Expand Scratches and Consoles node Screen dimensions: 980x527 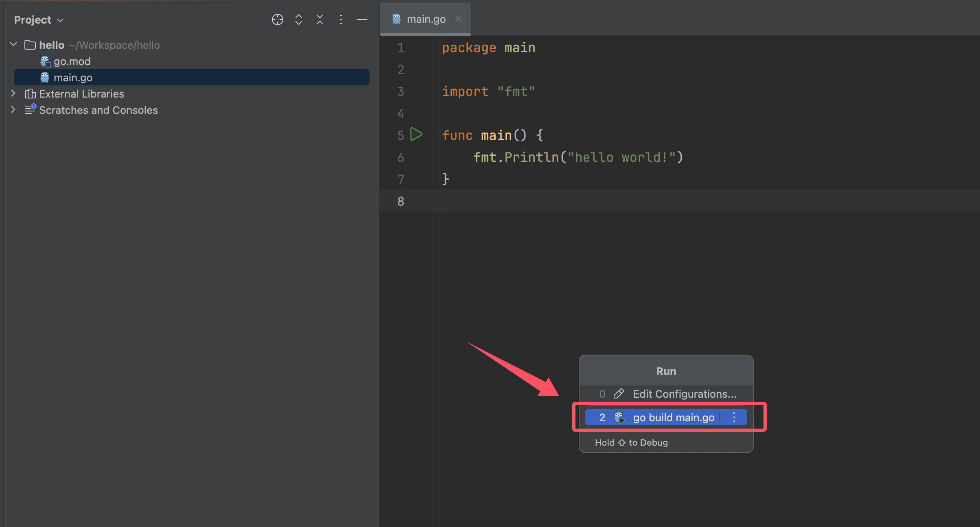pyautogui.click(x=13, y=110)
